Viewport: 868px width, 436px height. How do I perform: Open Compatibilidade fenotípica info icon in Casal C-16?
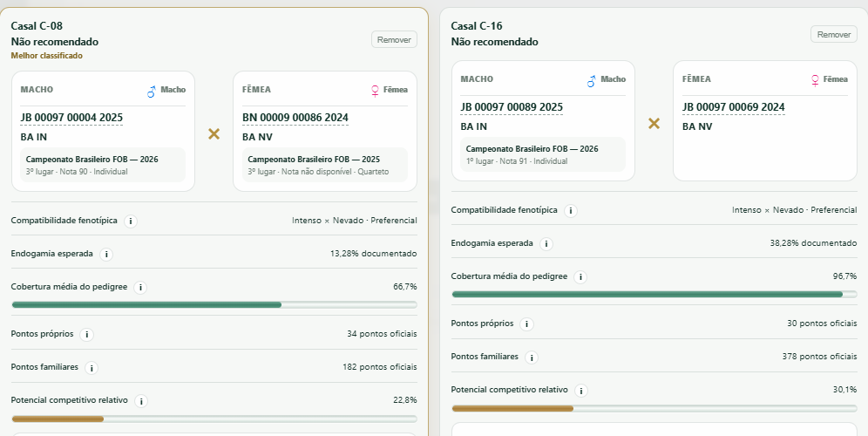(x=571, y=210)
